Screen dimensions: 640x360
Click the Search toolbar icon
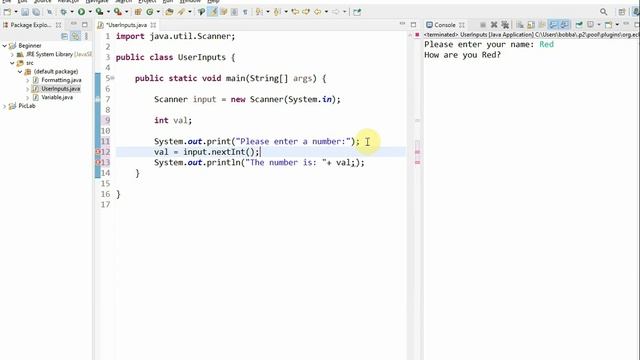[x=181, y=12]
